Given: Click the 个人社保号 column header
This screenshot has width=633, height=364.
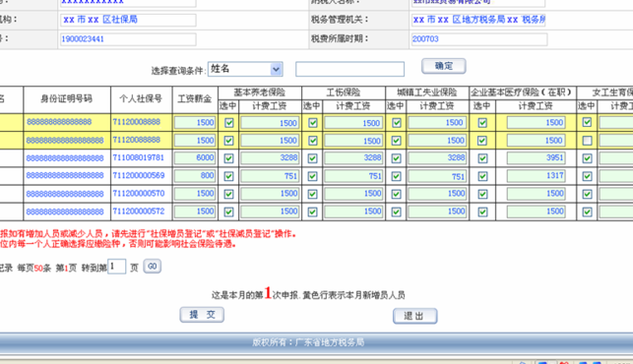Looking at the screenshot, I should (x=142, y=99).
